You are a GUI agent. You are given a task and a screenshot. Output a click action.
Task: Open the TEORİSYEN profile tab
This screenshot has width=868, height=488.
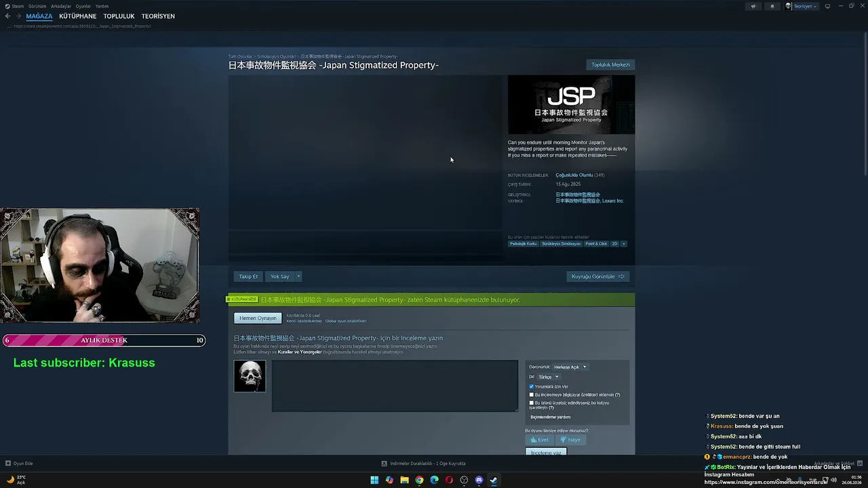coord(158,16)
